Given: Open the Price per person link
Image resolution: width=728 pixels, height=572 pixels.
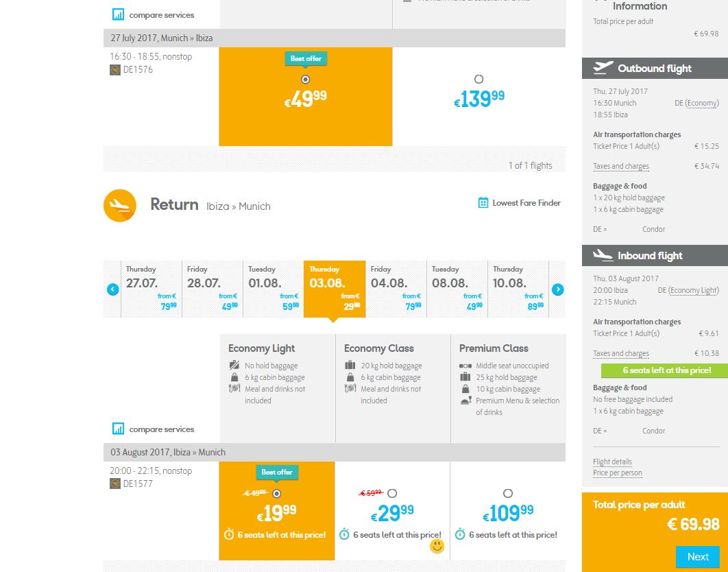Looking at the screenshot, I should 618,473.
